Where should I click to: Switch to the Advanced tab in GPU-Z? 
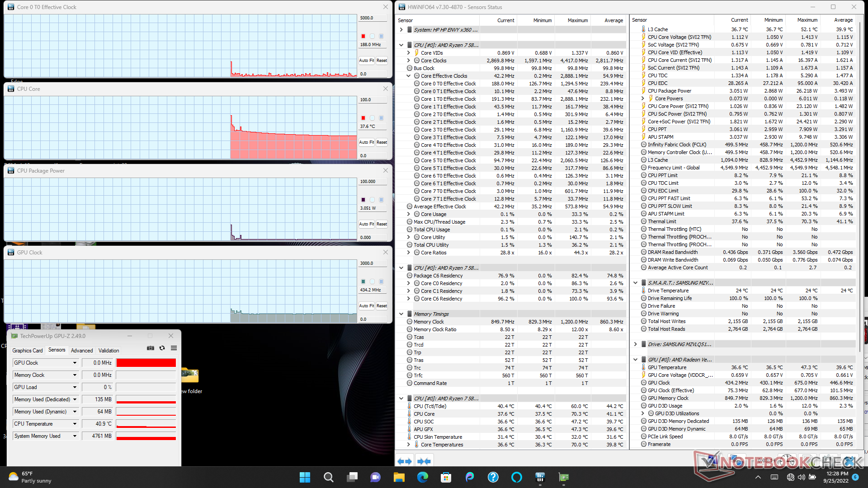coord(81,350)
